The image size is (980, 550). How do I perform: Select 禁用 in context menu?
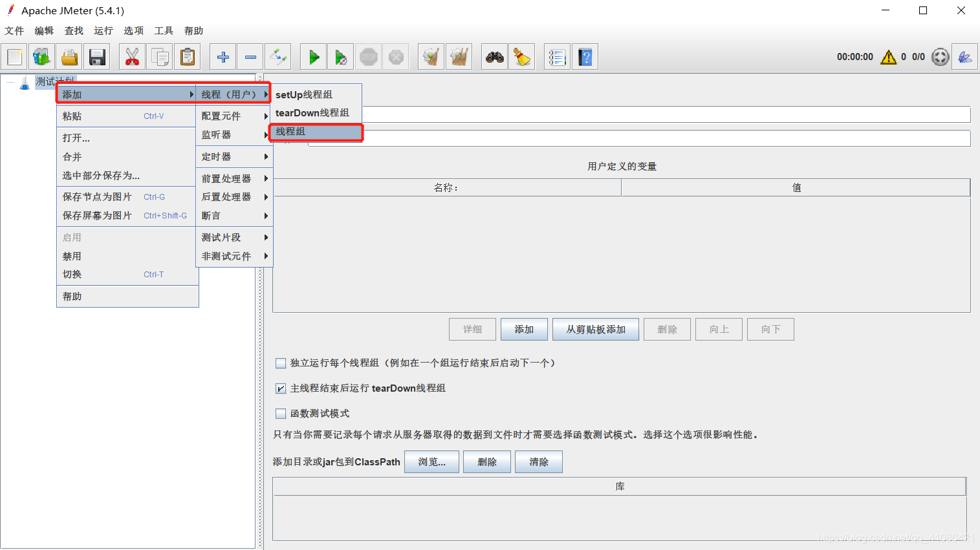127,257
